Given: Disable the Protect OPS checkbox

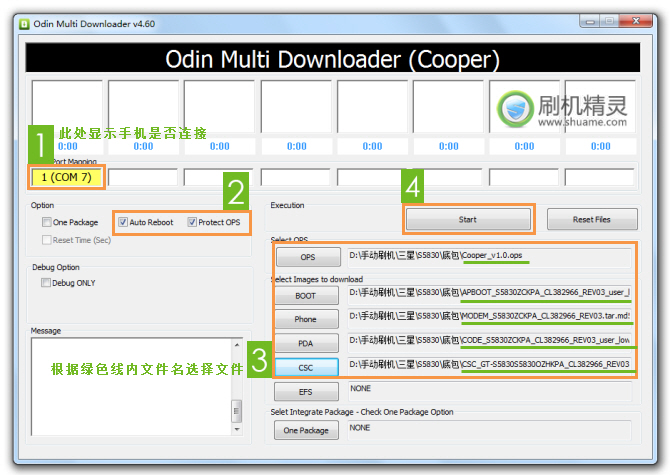Looking at the screenshot, I should coord(192,222).
